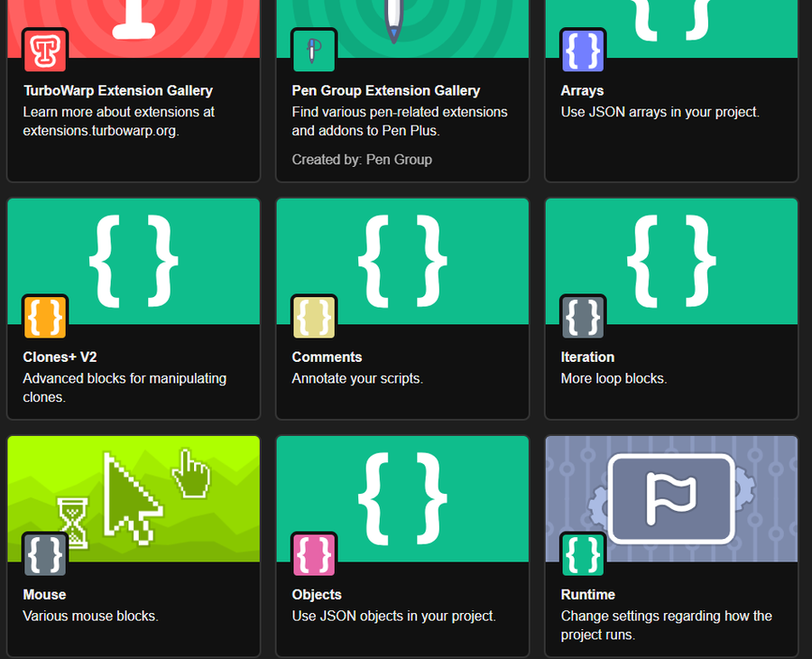Click the green Runtime braces icon

[583, 555]
